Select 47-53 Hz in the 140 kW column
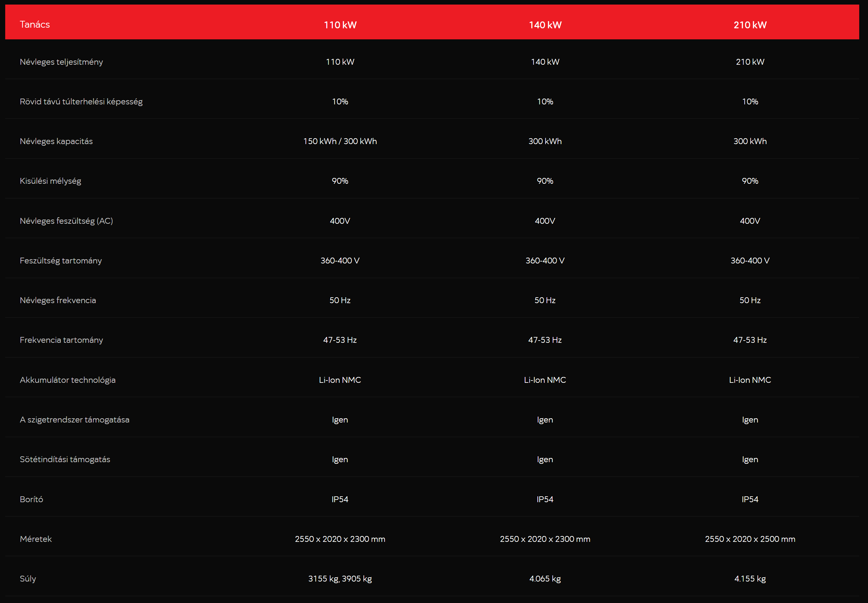This screenshot has width=868, height=603. (x=545, y=340)
